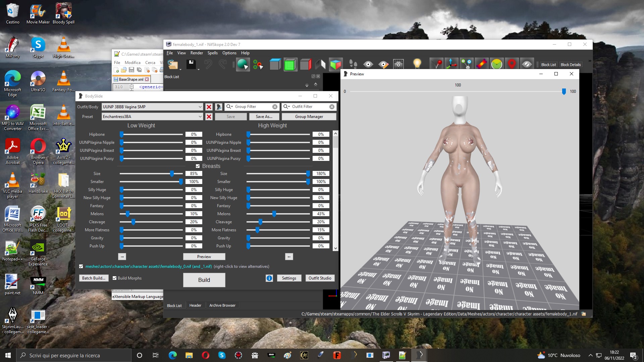Screen dimensions: 644x362
Task: Open the NifSkope View menu
Action: tap(181, 53)
